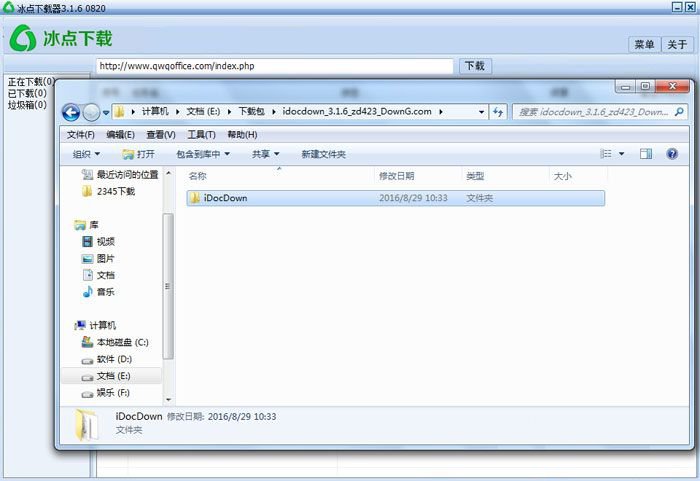
Task: Click the large folder icon in details pane
Action: (86, 425)
